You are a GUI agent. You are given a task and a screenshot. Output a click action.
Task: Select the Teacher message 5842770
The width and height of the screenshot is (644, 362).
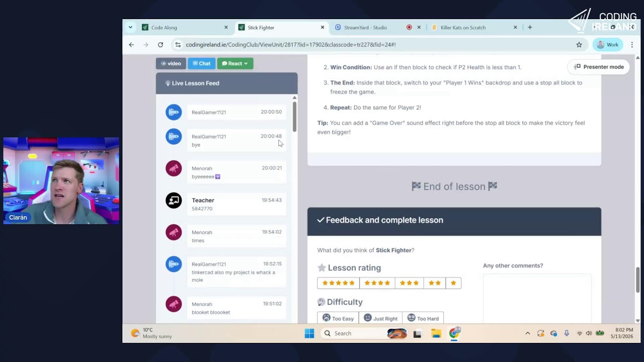click(236, 204)
